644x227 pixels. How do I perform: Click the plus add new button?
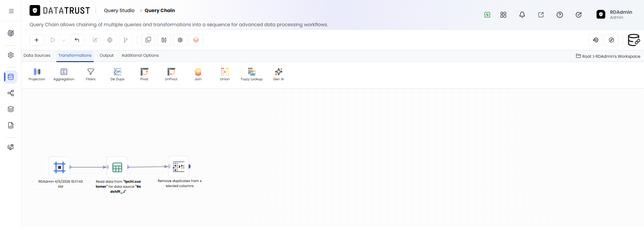point(37,40)
